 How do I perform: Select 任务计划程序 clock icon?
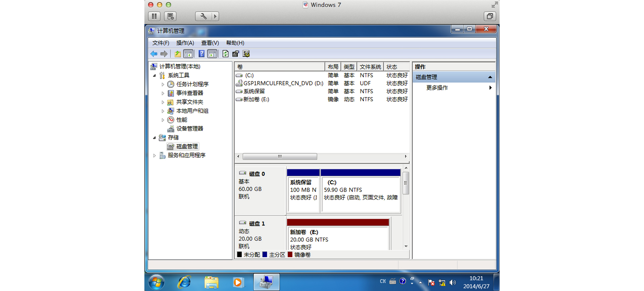tap(171, 84)
